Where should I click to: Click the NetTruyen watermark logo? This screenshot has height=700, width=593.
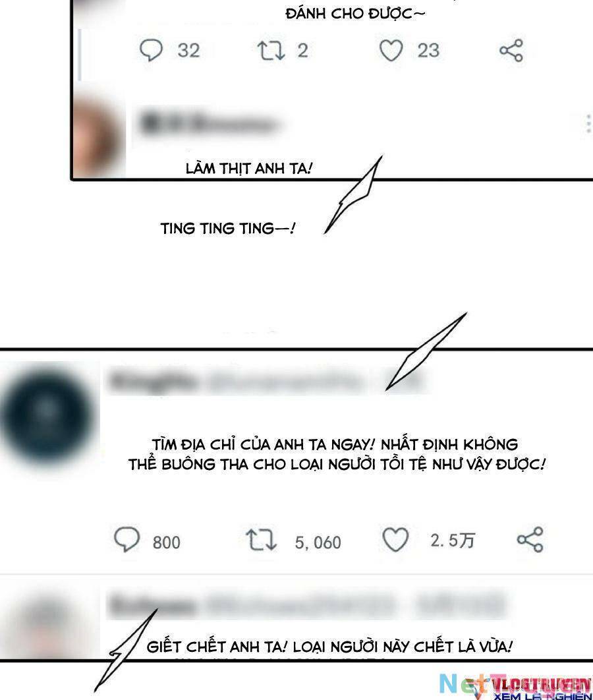[515, 687]
